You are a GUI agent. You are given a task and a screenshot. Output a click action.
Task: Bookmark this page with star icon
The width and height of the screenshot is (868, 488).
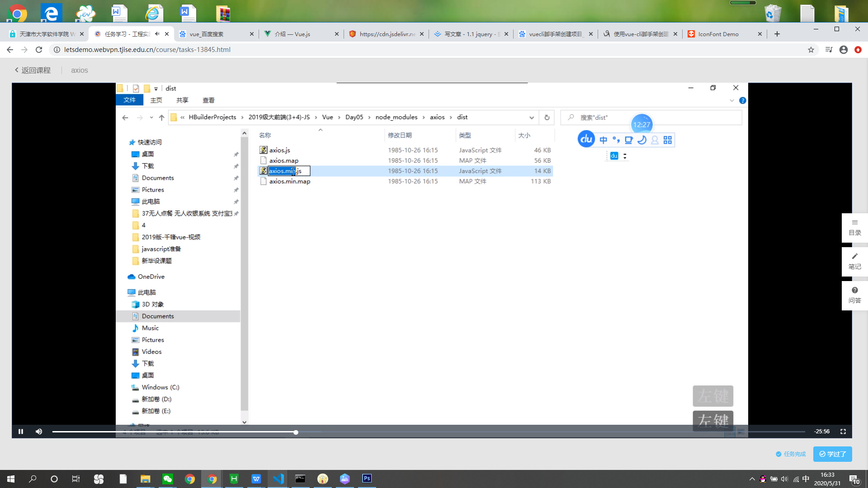(x=811, y=50)
